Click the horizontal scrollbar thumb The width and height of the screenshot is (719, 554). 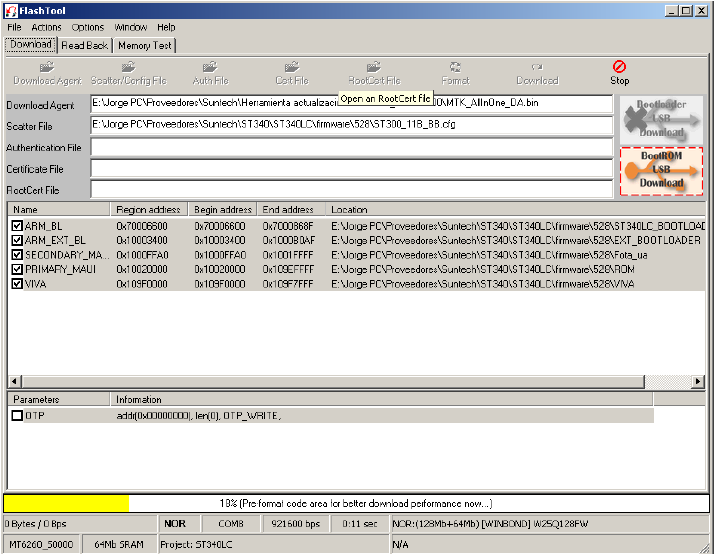click(333, 381)
